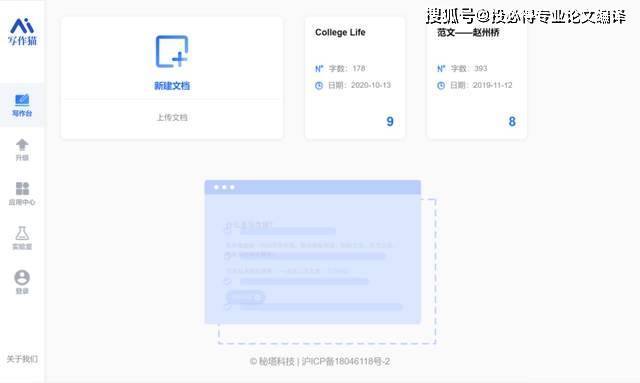Click 上传文档 to upload a document

tap(172, 118)
